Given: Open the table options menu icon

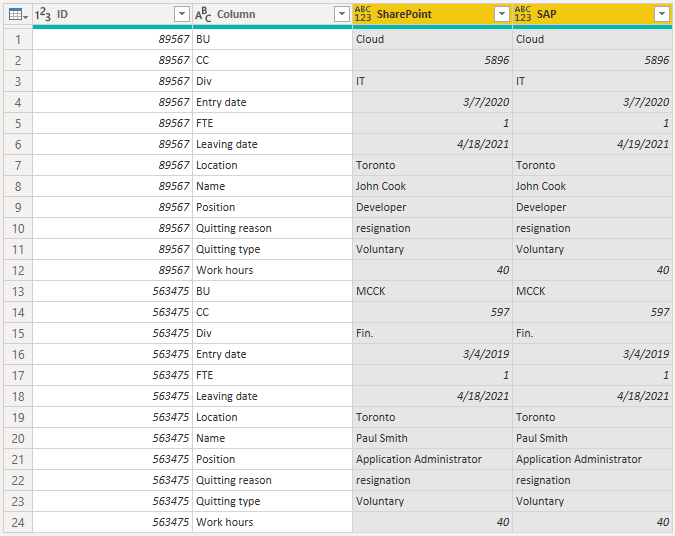Looking at the screenshot, I should tap(18, 15).
